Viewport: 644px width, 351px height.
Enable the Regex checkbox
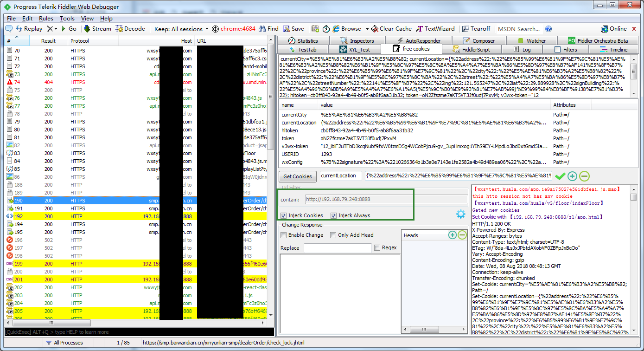click(377, 248)
